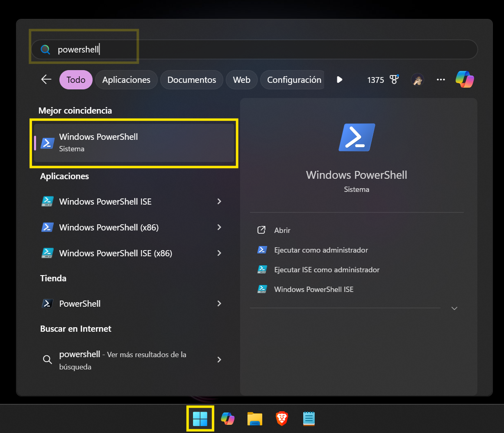Switch to the Documentos filter tab
Screen dimensions: 504x433
pos(191,80)
